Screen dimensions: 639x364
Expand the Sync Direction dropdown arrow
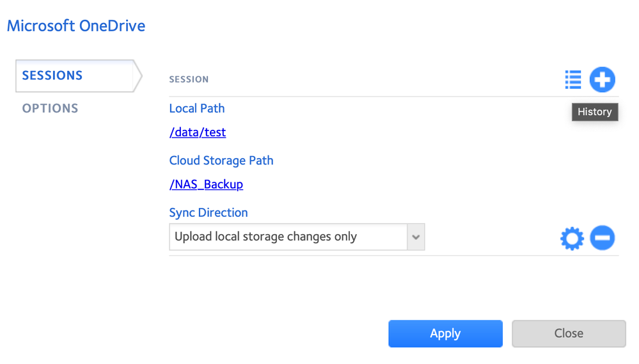point(416,237)
